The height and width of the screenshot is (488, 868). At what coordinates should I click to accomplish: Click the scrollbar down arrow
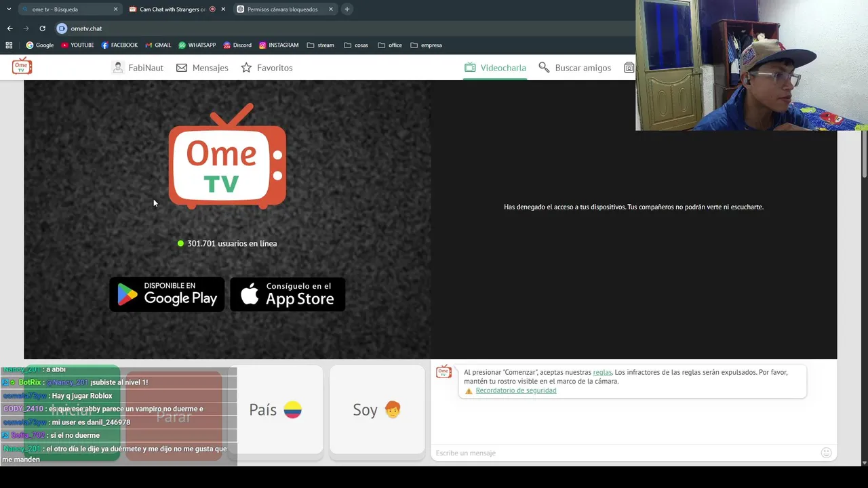(x=864, y=463)
